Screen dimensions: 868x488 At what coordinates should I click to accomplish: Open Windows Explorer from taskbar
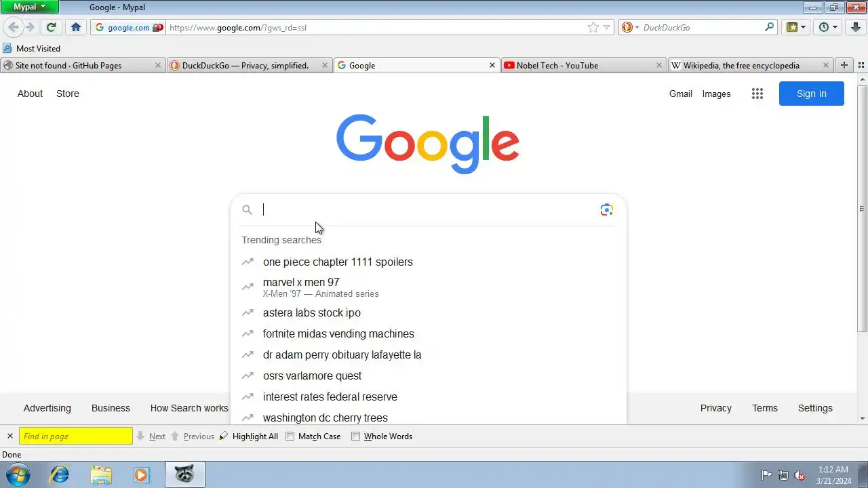pos(100,474)
